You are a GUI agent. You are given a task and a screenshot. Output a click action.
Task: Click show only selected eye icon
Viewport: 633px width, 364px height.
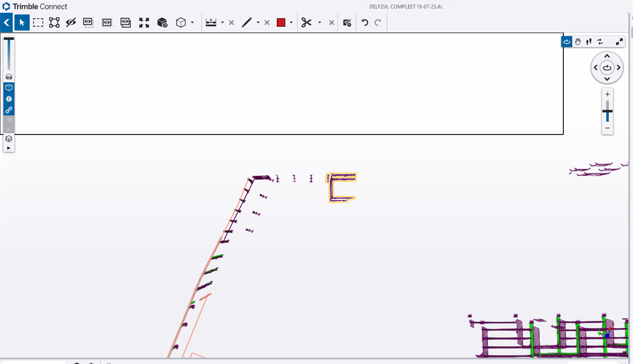click(88, 23)
